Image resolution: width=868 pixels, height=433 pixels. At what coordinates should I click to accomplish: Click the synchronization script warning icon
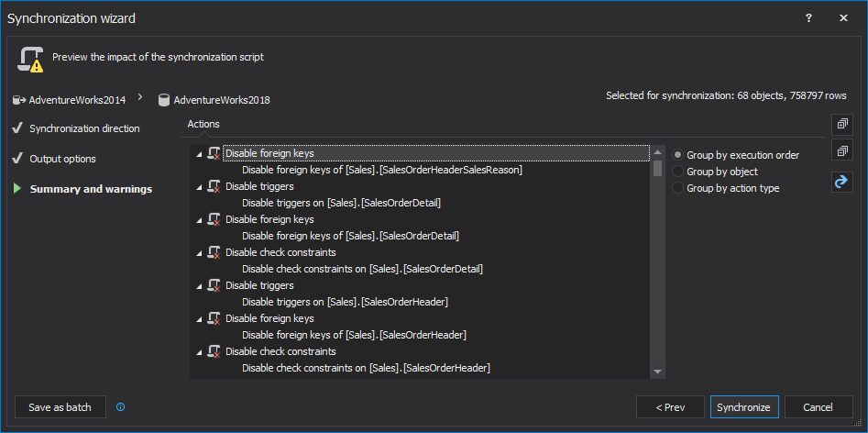click(x=29, y=60)
